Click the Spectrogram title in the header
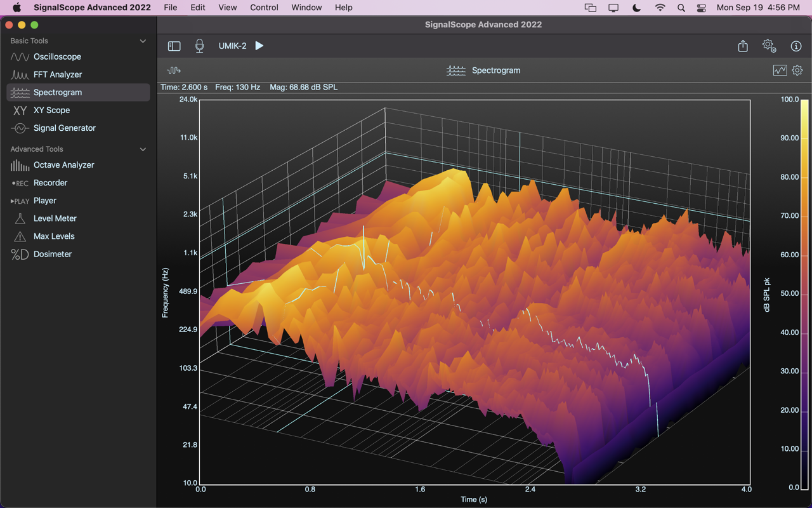Screen dimensions: 812x508 point(496,70)
